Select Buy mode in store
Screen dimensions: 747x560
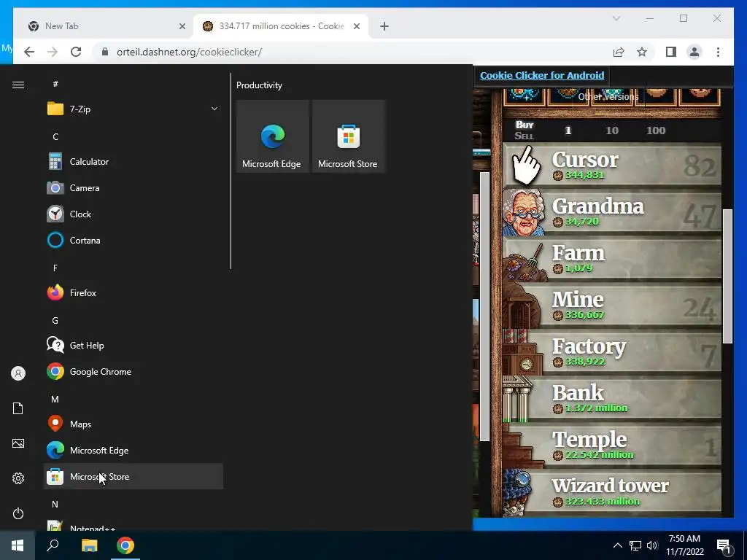tap(524, 125)
